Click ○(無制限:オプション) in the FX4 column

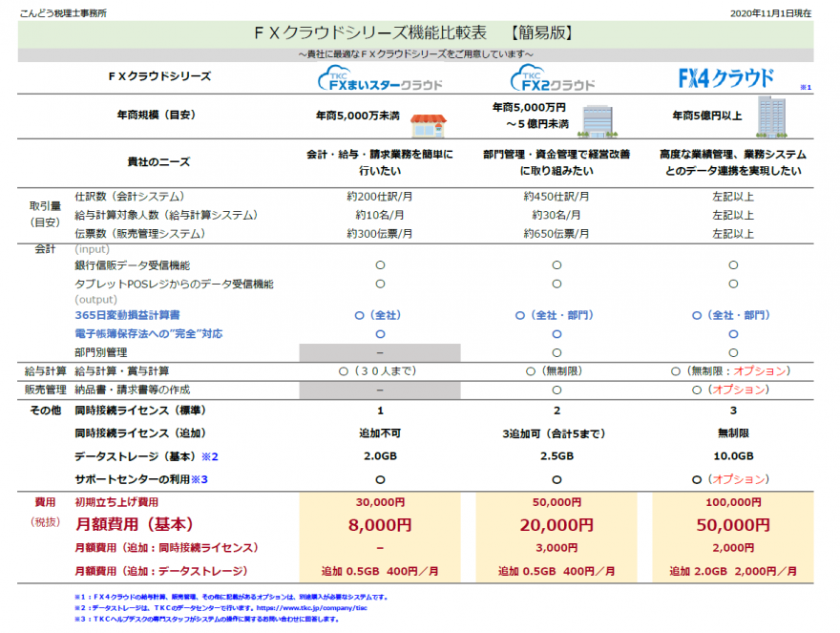(x=731, y=370)
